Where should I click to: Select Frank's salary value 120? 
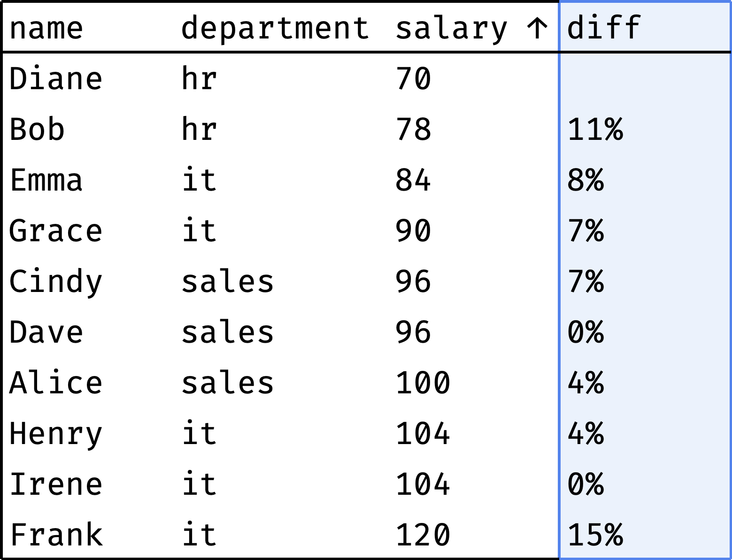423,535
